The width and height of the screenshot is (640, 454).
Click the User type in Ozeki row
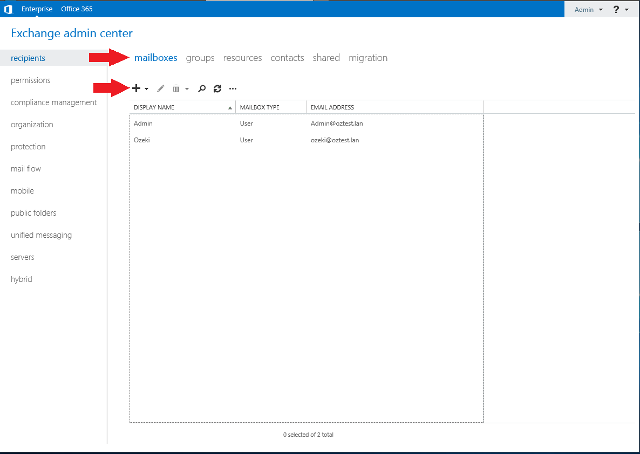[246, 140]
